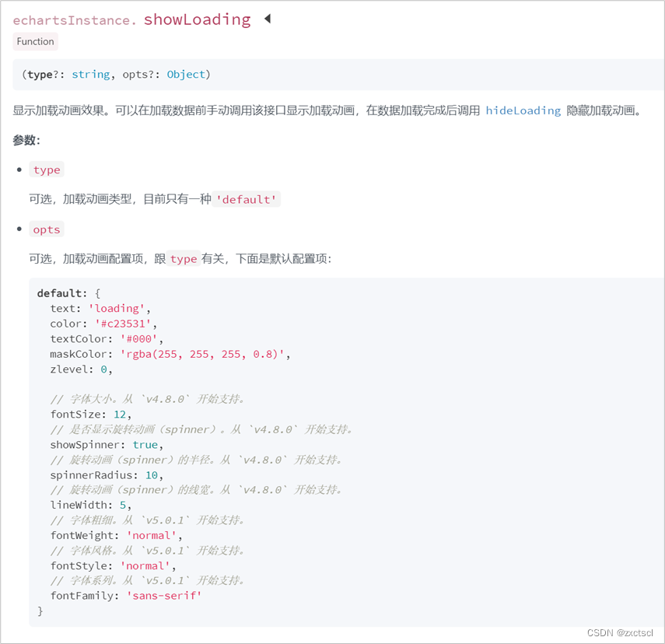This screenshot has width=665, height=644.
Task: Click the 'default' inline code value
Action: 246,199
